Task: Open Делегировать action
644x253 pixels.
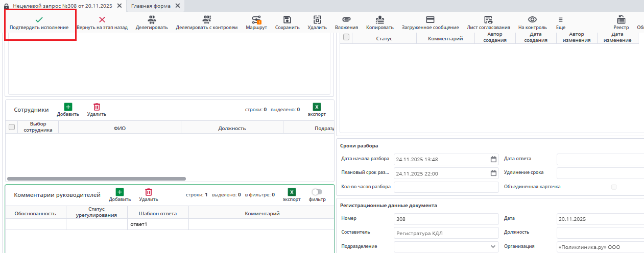Action: click(152, 23)
